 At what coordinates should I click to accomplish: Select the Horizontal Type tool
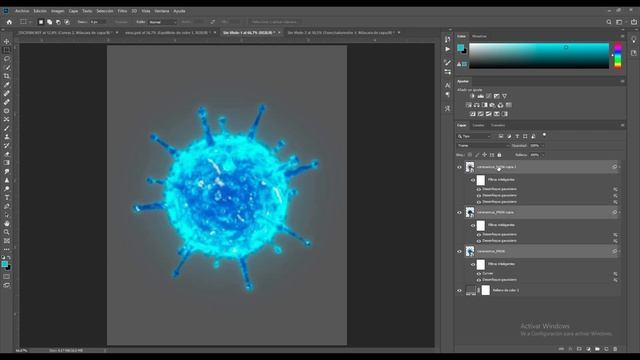(7, 198)
